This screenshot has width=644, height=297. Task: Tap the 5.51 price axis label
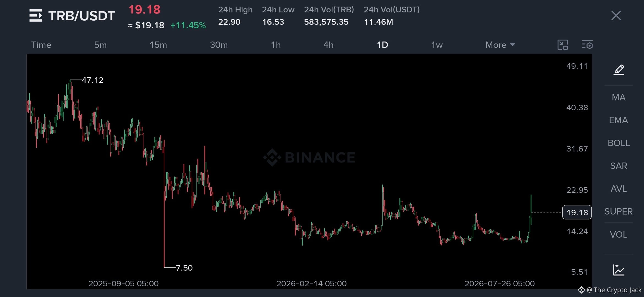click(x=579, y=272)
